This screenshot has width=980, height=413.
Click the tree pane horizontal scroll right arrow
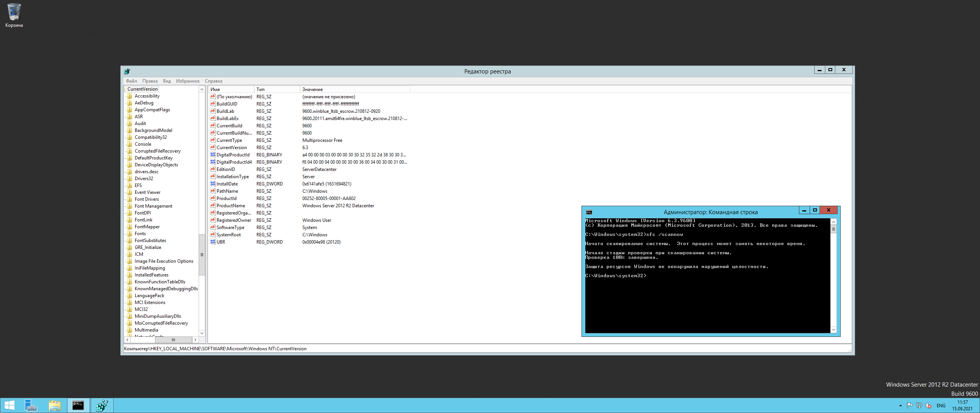[x=195, y=340]
